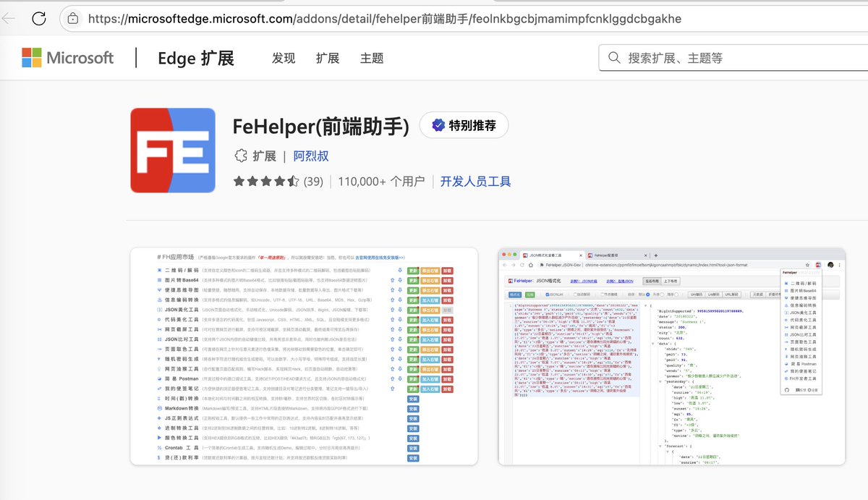Click the magnifier icon in search box
Screen dimensions: 868x500
pos(614,58)
